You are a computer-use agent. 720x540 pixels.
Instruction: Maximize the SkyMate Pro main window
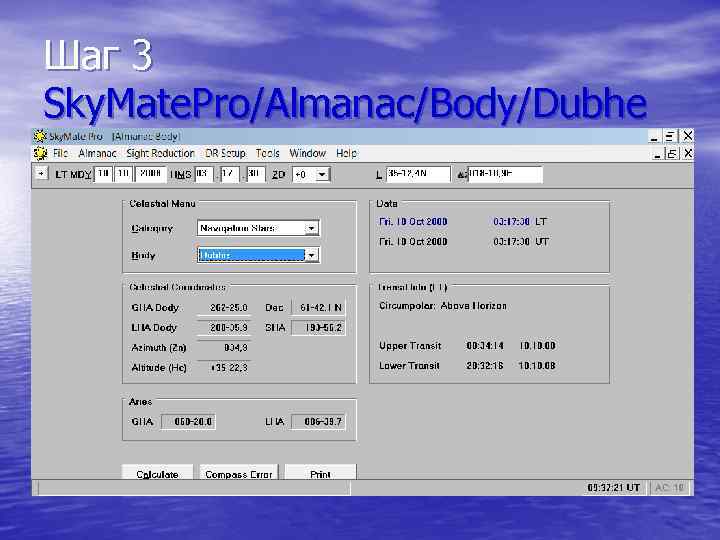coord(670,136)
